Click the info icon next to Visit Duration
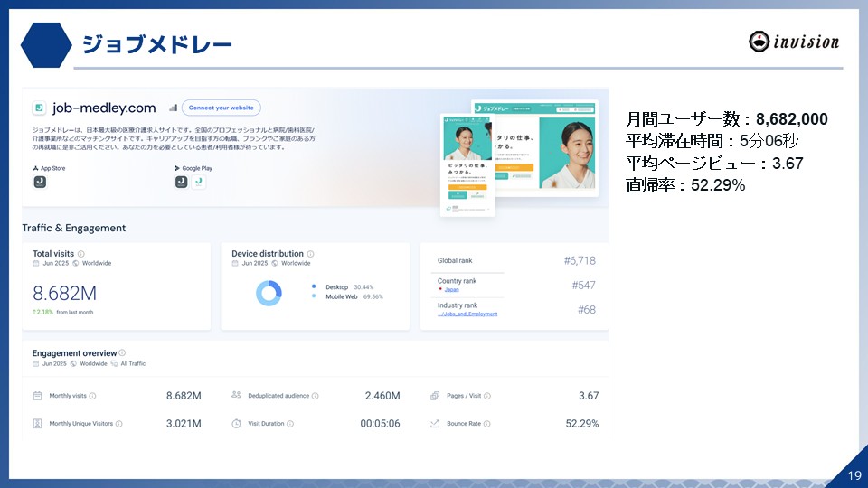Screen dimensions: 868x488 point(290,424)
